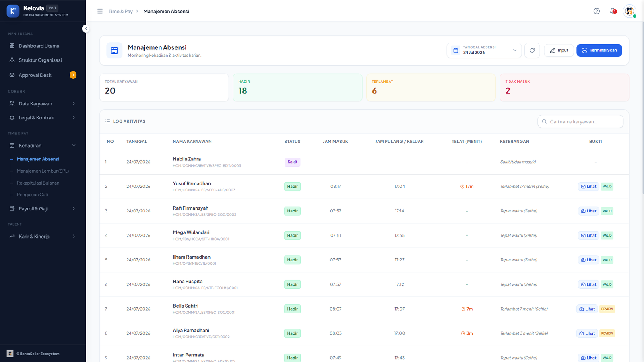Open the user profile avatar
Image resolution: width=644 pixels, height=362 pixels.
(x=630, y=11)
